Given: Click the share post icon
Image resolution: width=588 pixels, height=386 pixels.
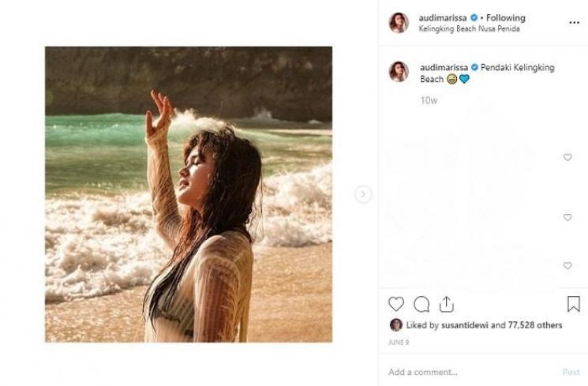Looking at the screenshot, I should pos(446,304).
